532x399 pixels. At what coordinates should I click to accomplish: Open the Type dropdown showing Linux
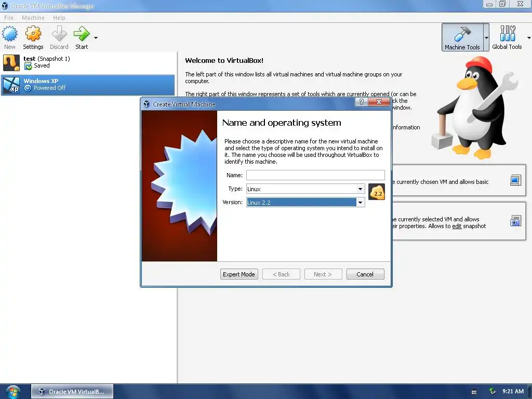305,189
